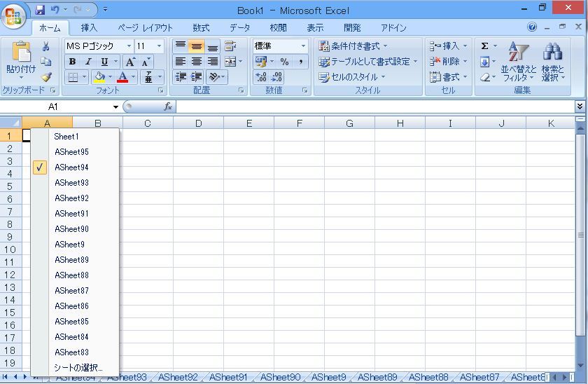The height and width of the screenshot is (384, 588).
Task: Open 条件付き書式 conditional formatting dropdown
Action: coord(353,46)
